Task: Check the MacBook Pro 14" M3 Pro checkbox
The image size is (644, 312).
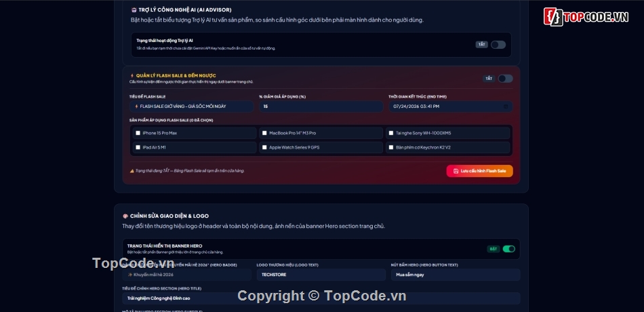Action: tap(264, 133)
